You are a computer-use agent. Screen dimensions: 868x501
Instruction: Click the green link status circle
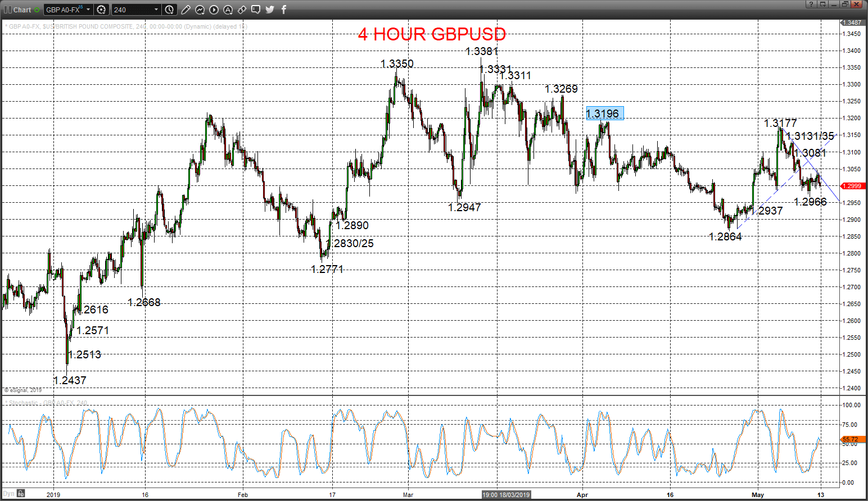37,10
